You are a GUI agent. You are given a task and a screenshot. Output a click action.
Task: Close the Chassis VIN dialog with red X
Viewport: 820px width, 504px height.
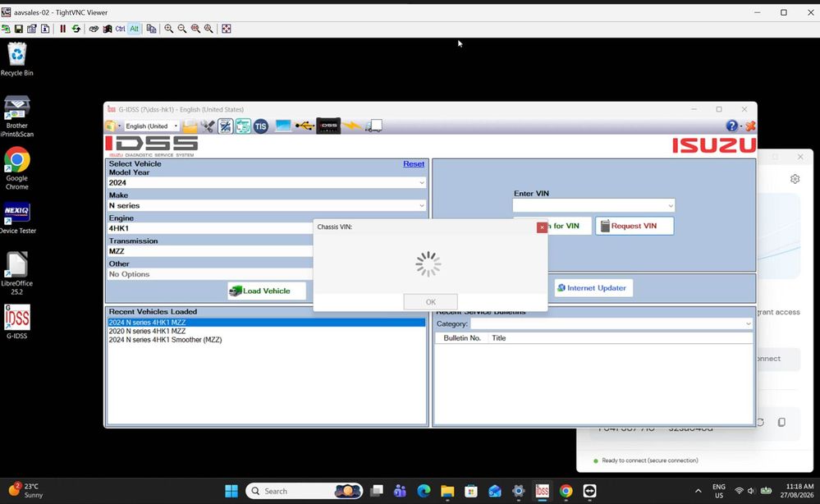(x=542, y=227)
